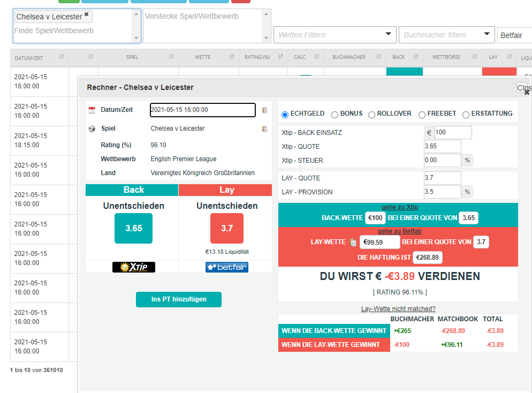The height and width of the screenshot is (393, 532).
Task: Edit the Xtip BACK EINSATZ field
Action: 453,132
